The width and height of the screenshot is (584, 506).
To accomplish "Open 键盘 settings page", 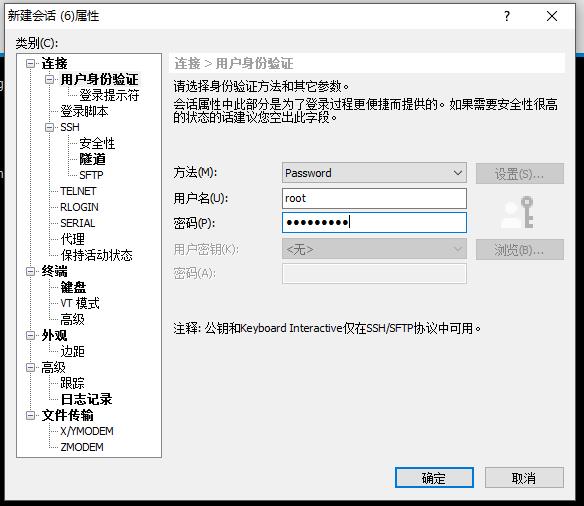I will [x=73, y=287].
